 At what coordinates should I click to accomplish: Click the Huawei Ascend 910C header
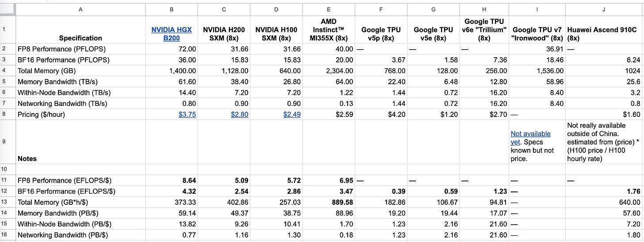pyautogui.click(x=605, y=30)
